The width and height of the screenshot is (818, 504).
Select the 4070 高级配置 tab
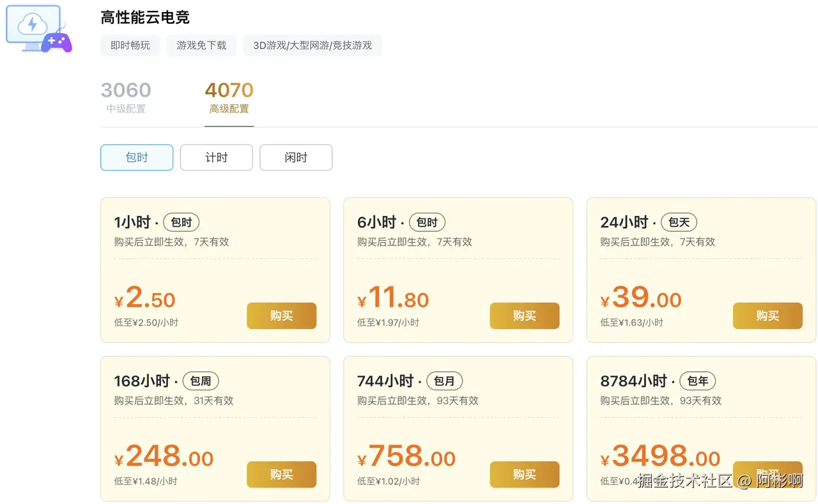tap(229, 97)
